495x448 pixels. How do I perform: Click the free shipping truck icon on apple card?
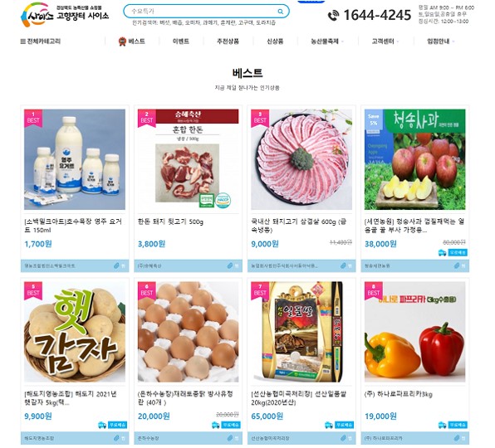pos(443,252)
